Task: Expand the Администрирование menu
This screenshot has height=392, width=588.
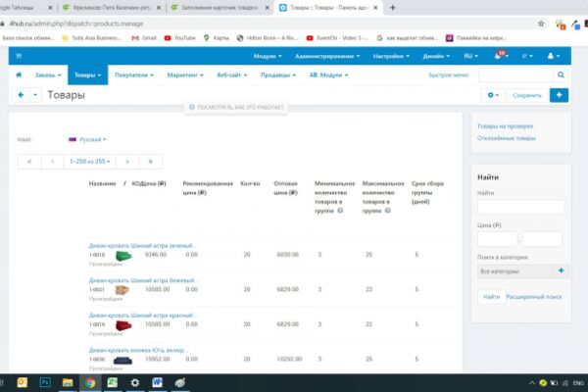Action: [327, 56]
